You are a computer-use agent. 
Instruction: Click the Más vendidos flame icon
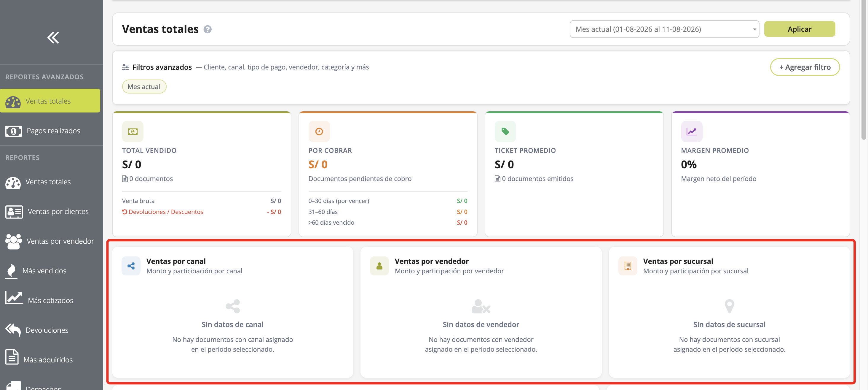[12, 271]
